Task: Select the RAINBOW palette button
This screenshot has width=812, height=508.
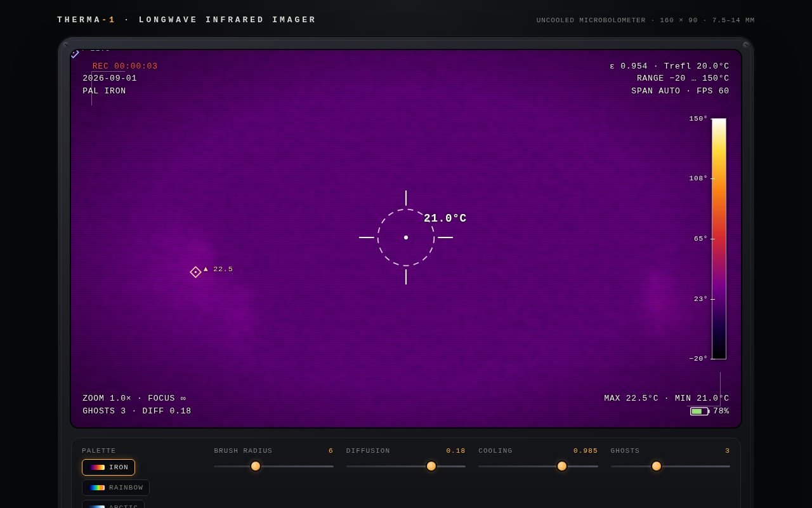Action: click(x=116, y=488)
